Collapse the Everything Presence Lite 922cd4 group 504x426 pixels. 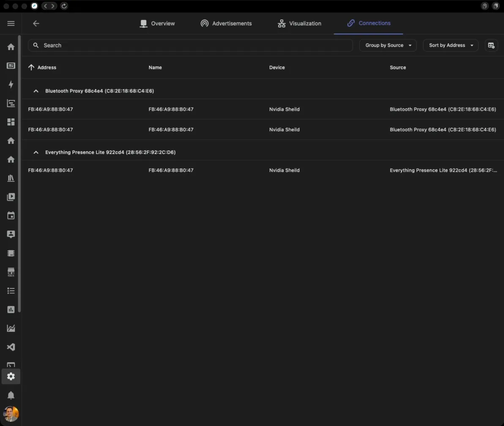click(36, 152)
